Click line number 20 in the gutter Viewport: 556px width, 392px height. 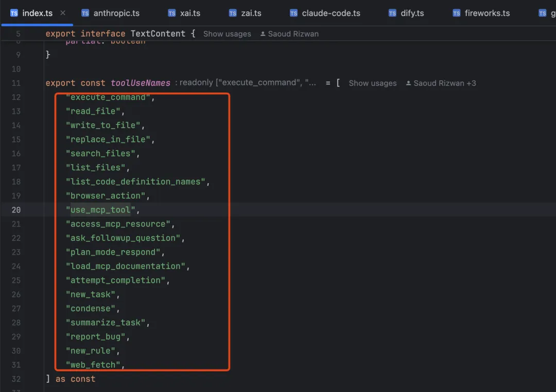pyautogui.click(x=16, y=210)
